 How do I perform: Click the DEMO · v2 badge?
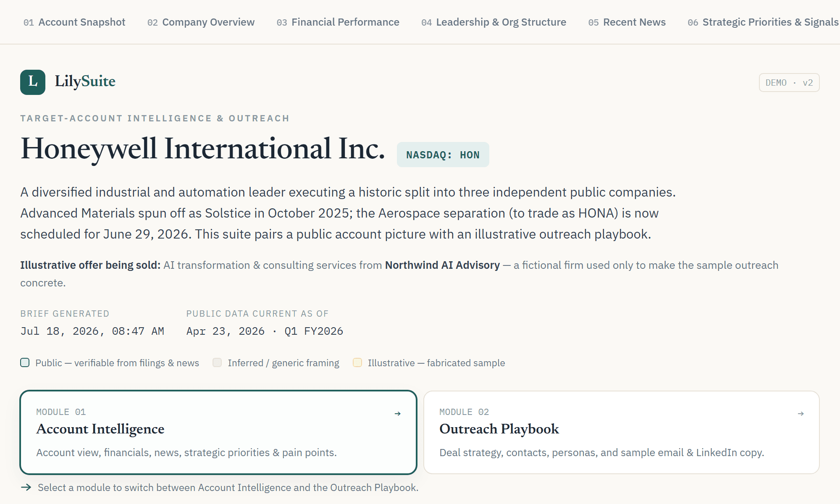[x=789, y=83]
